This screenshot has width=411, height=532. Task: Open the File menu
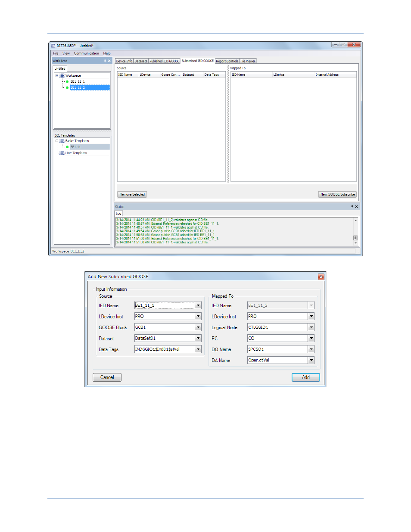(x=56, y=53)
